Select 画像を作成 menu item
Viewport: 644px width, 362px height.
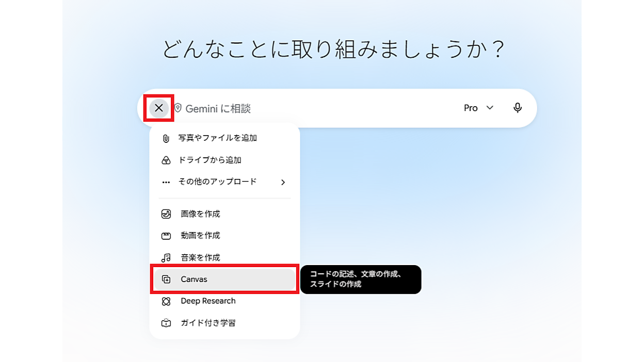(224, 214)
